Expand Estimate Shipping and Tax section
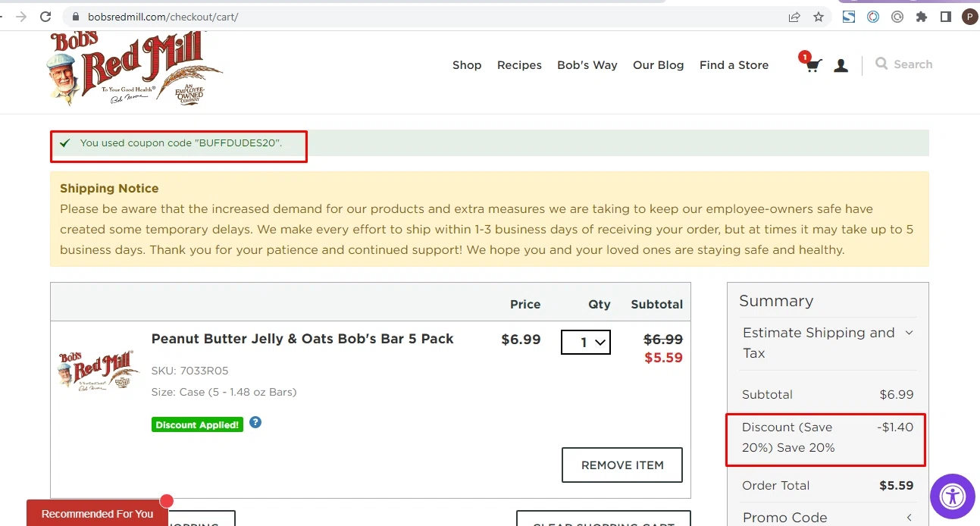The image size is (980, 526). 828,343
